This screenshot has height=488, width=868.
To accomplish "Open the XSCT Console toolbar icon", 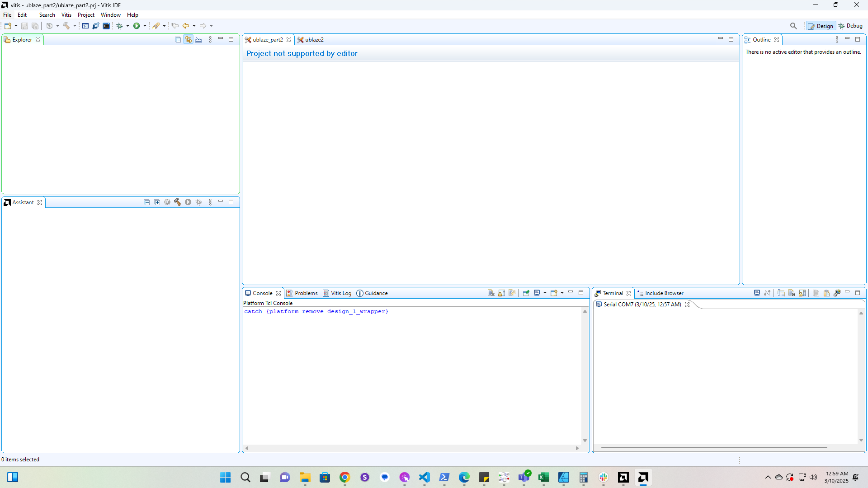I will click(x=85, y=26).
